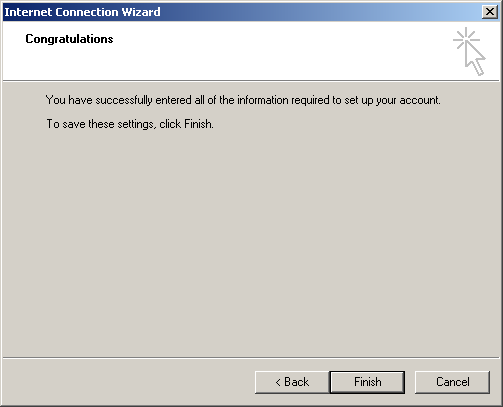Click the 'To save these settings' instruction line
Screen dimensions: 503x407
tap(130, 124)
